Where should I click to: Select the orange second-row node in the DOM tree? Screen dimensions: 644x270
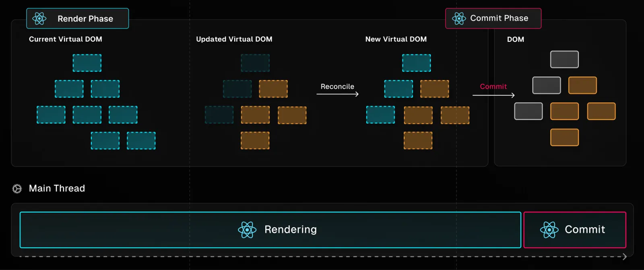tap(582, 85)
